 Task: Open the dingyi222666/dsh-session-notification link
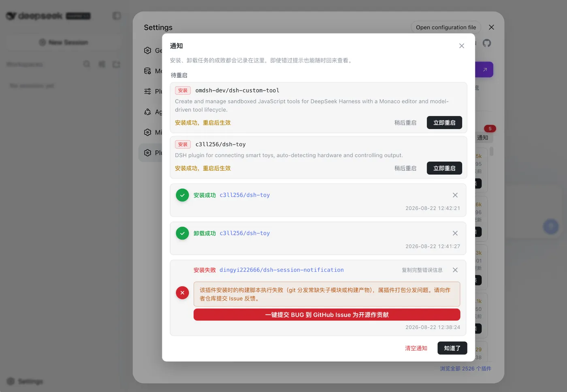point(281,270)
